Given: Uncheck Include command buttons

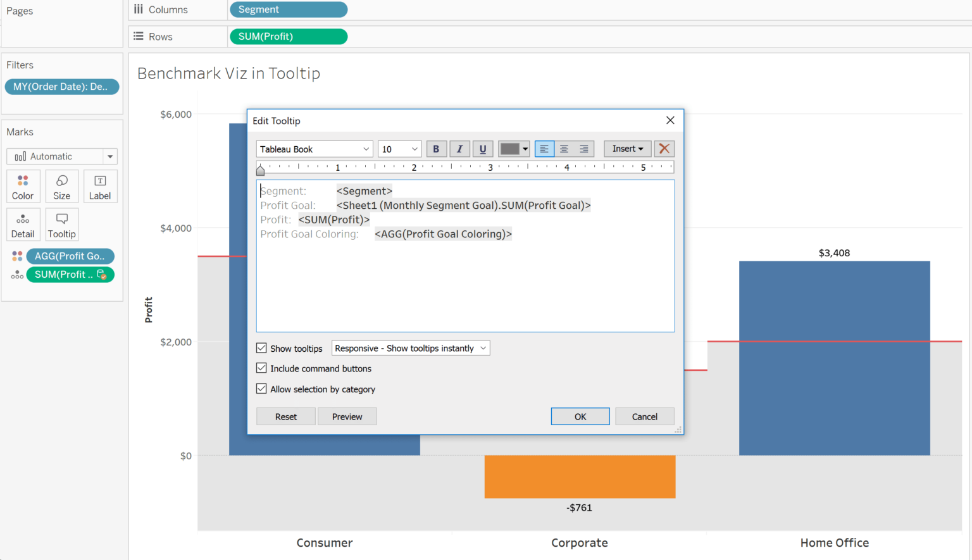Looking at the screenshot, I should tap(261, 368).
